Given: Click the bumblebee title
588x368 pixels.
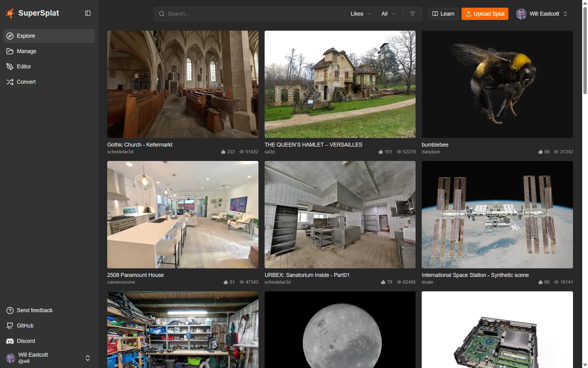Looking at the screenshot, I should click(x=435, y=145).
